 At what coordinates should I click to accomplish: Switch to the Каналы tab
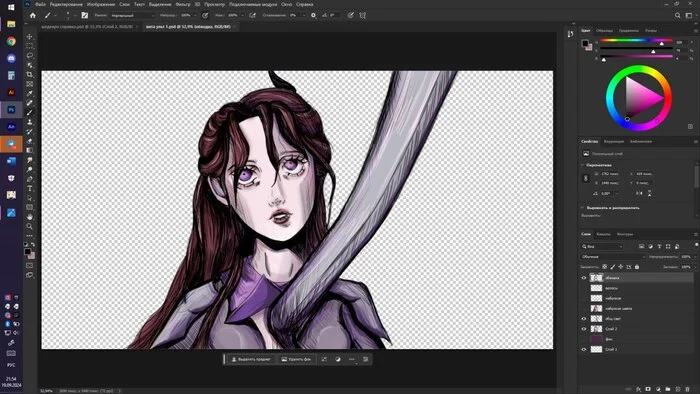pos(604,234)
